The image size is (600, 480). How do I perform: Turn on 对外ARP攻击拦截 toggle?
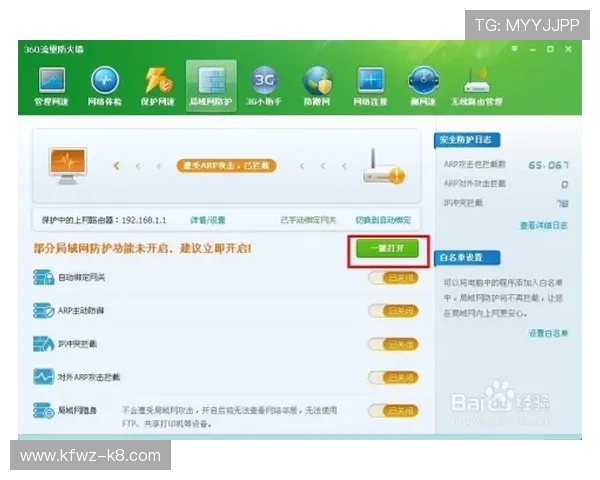tap(393, 377)
